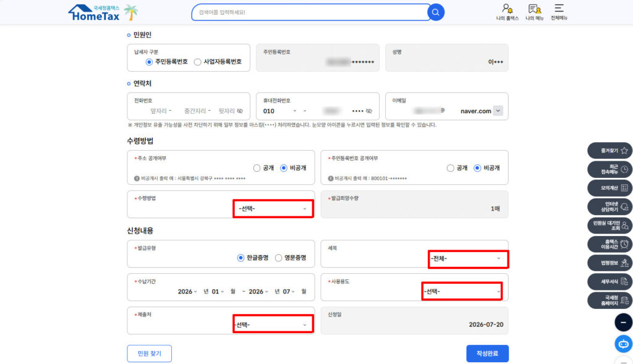Open 제출처 선택 dropdown
The image size is (633, 364).
(x=273, y=324)
